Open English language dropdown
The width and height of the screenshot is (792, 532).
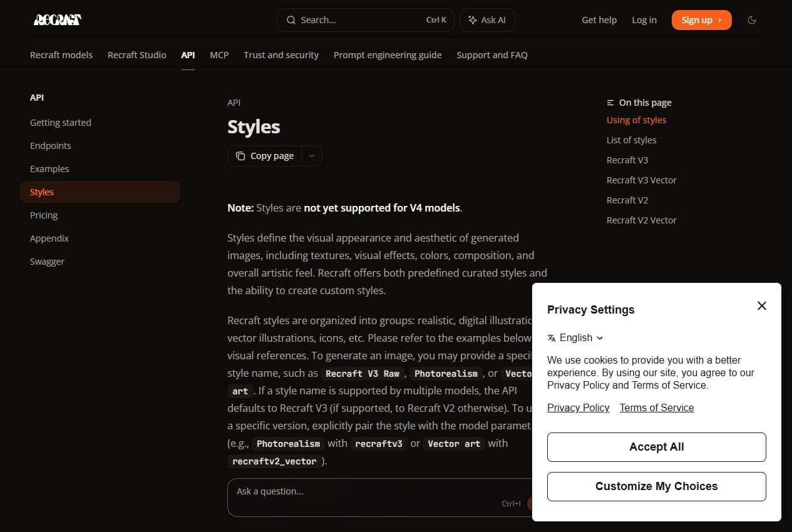575,338
